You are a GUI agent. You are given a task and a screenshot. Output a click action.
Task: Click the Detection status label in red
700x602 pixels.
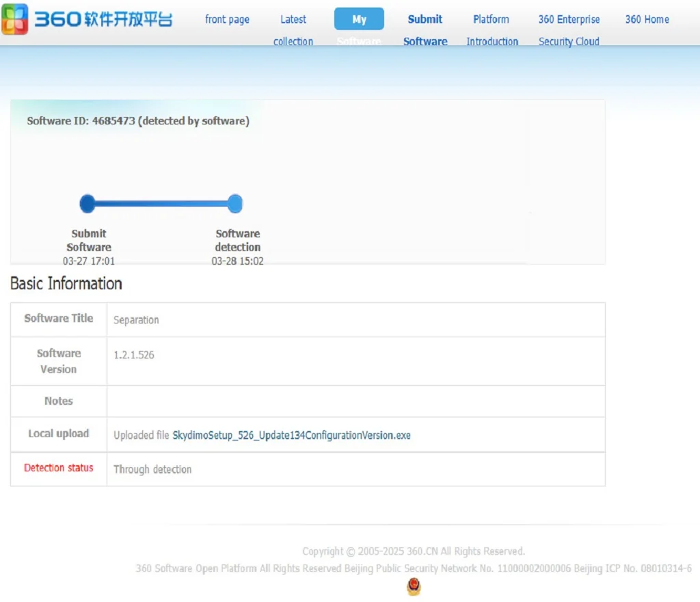57,468
